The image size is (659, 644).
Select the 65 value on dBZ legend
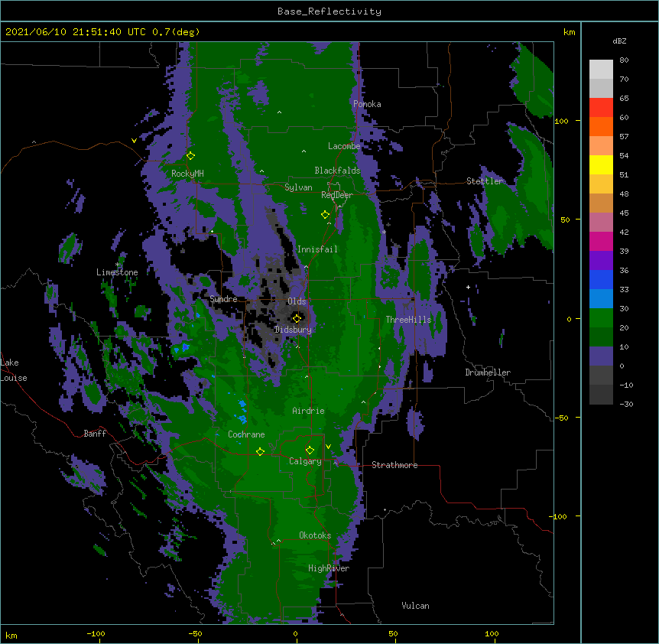624,99
